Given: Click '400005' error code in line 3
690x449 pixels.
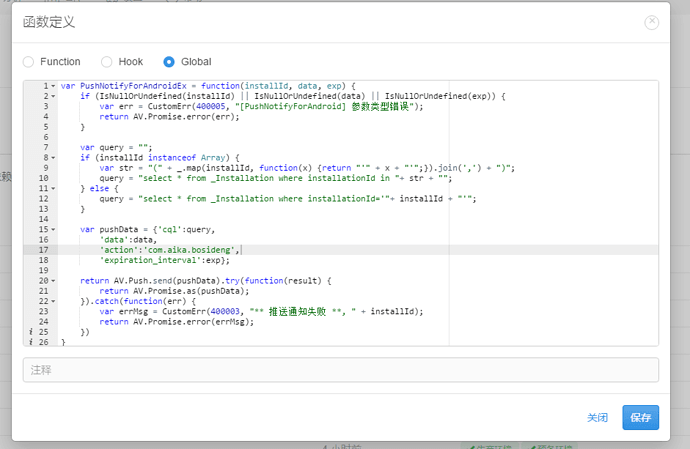Looking at the screenshot, I should click(x=211, y=106).
